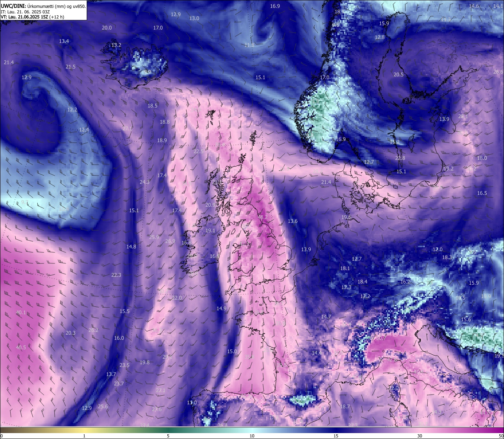Image resolution: width=504 pixels, height=439 pixels.
Task: Select the 12.4 value on the map
Action: 84,130
